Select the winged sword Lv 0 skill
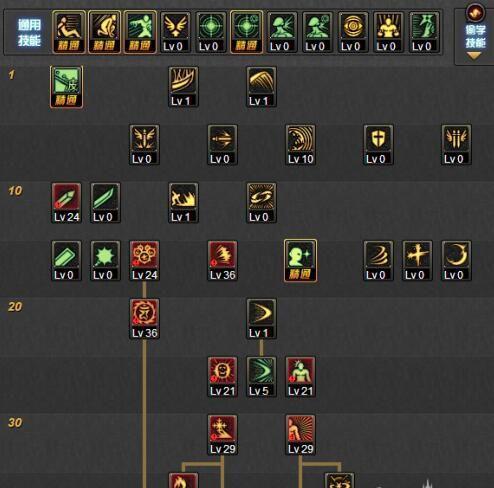This screenshot has width=494, height=488. pos(144,145)
